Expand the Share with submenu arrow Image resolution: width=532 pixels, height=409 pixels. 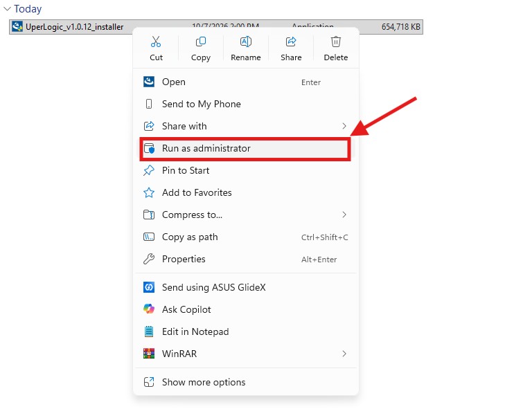[344, 126]
